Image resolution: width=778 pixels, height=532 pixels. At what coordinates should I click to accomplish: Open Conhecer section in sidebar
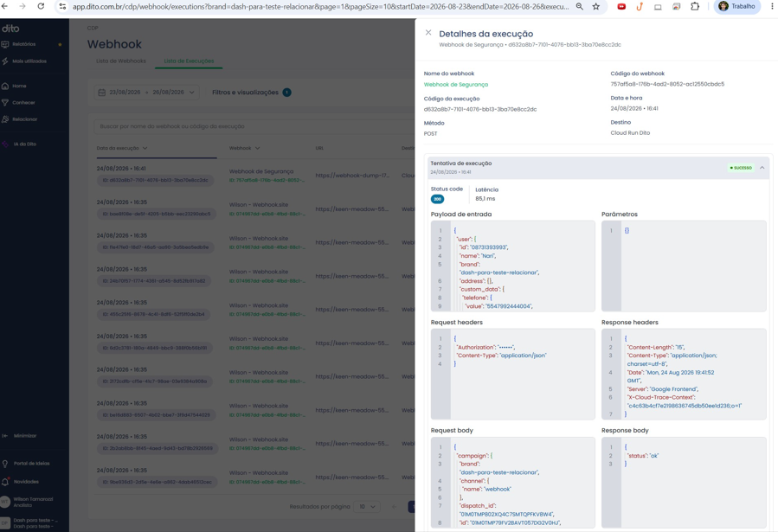23,103
